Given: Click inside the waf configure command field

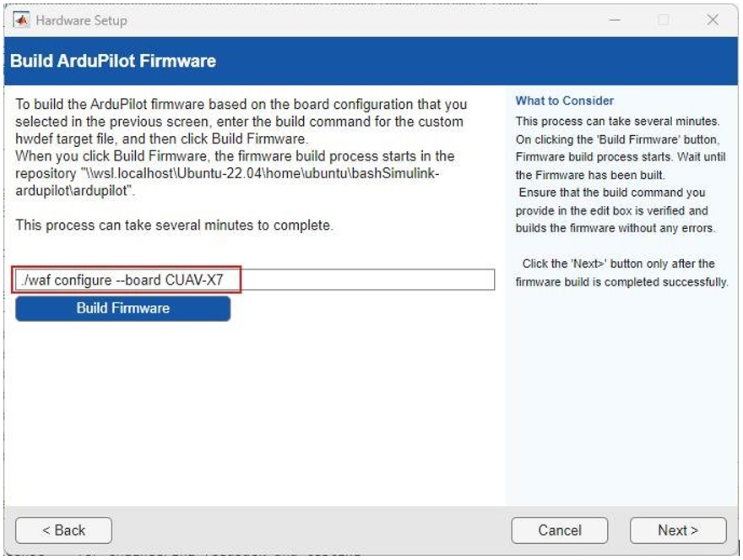Looking at the screenshot, I should (x=338, y=280).
